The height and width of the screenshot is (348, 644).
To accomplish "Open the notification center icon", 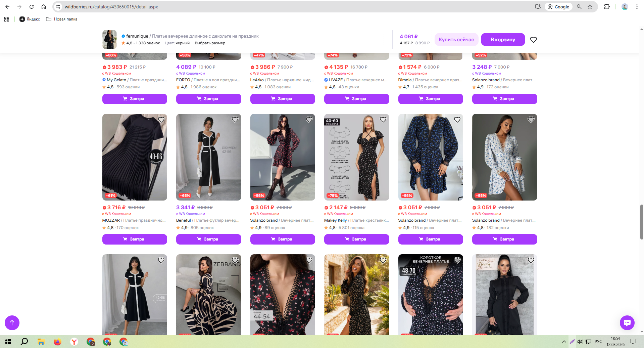I will coord(633,342).
